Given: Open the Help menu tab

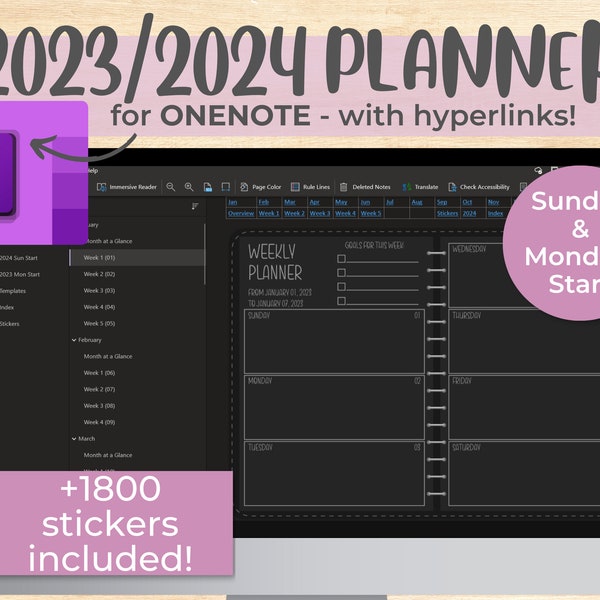Looking at the screenshot, I should coord(93,171).
